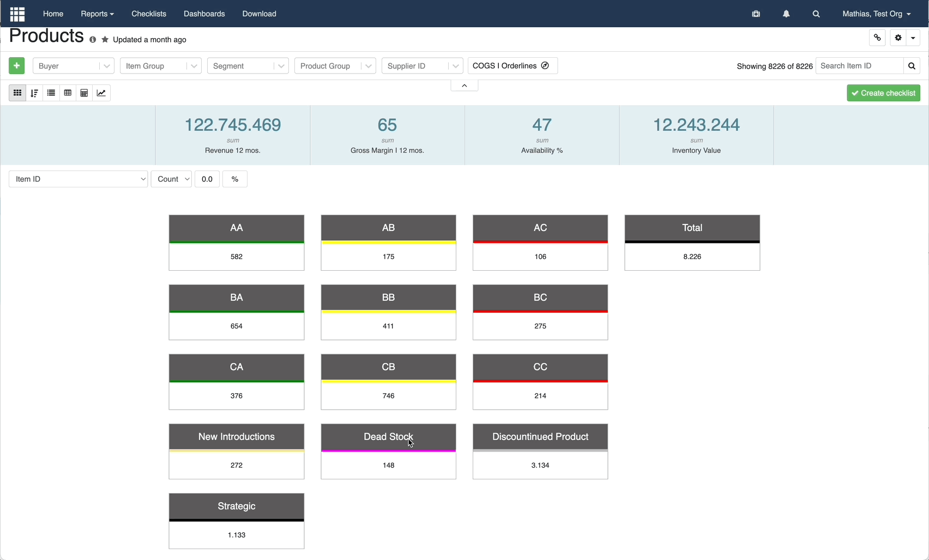This screenshot has width=929, height=560.
Task: Click the green add filter plus button
Action: (17, 66)
